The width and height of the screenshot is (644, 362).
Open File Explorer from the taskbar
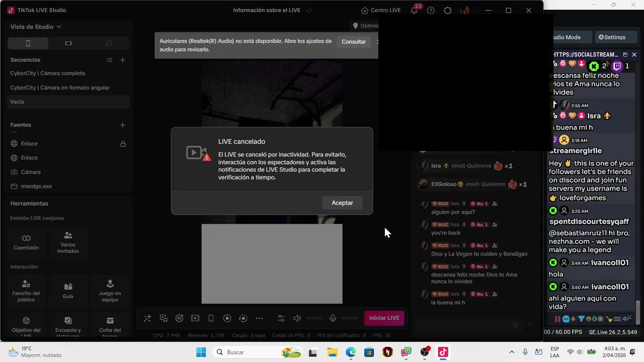(x=332, y=352)
